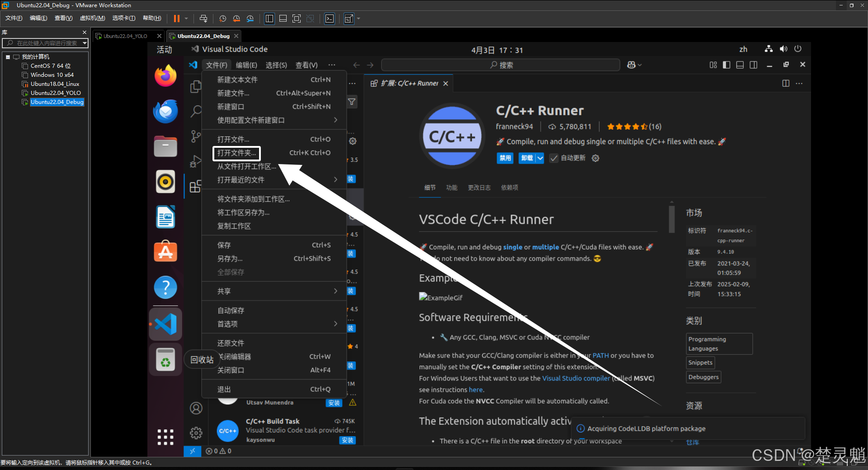Show Applications grid in Ubuntu dock
The width and height of the screenshot is (868, 470).
(165, 437)
